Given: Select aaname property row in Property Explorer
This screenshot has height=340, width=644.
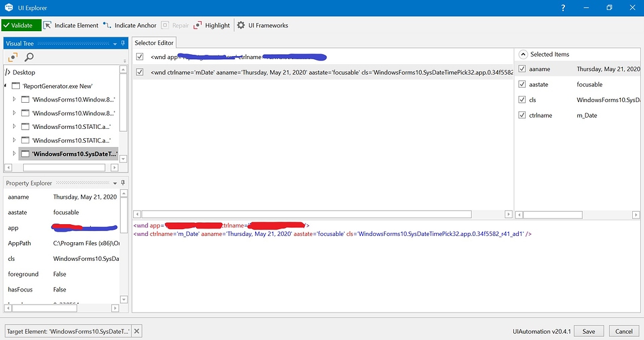Looking at the screenshot, I should (x=62, y=197).
